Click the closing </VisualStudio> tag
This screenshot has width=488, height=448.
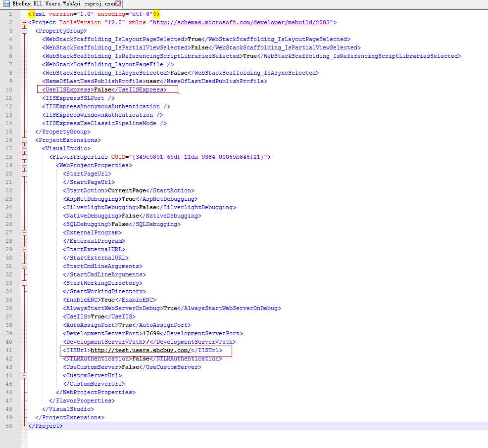click(68, 409)
